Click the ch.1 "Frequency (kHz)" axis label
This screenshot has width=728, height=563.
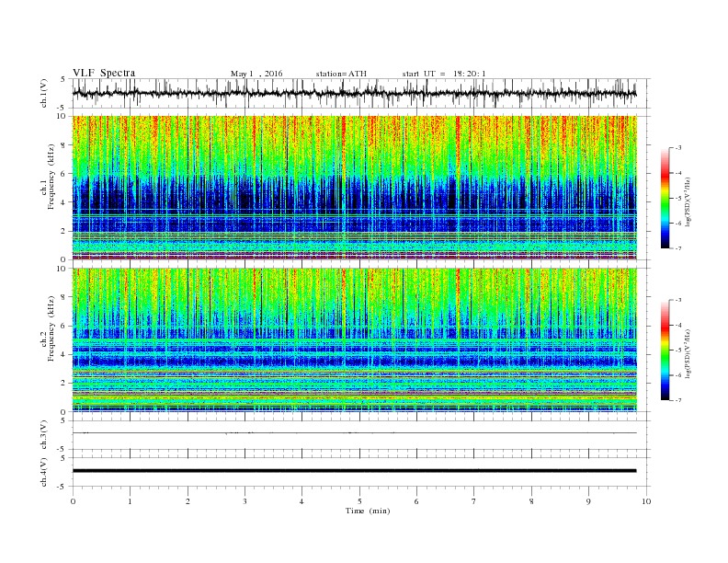click(51, 177)
